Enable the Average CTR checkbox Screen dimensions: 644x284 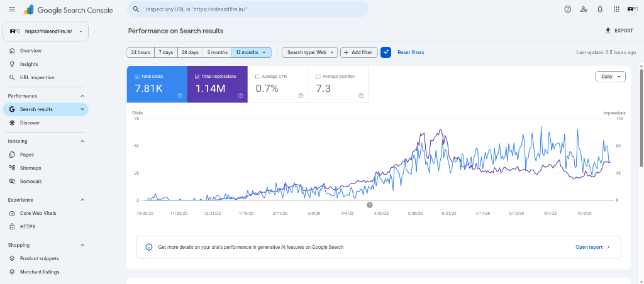(257, 77)
